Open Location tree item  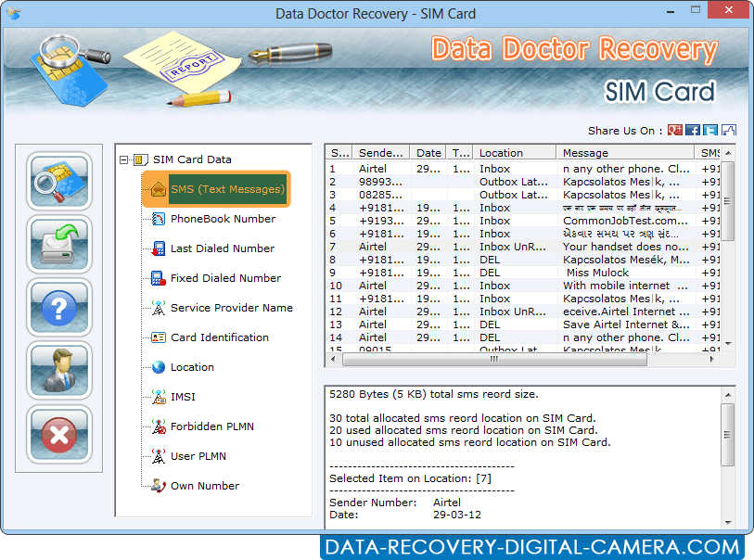click(192, 367)
